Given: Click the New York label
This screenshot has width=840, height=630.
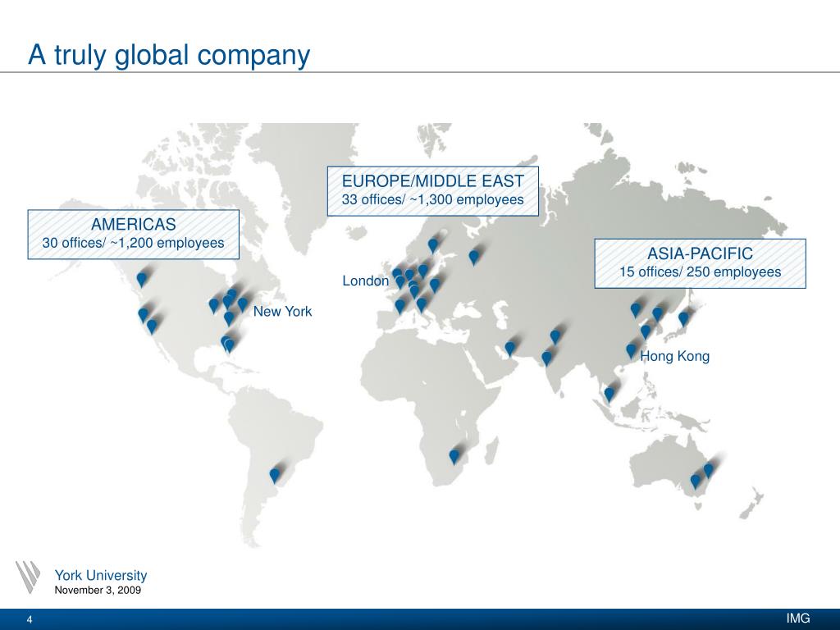Looking at the screenshot, I should pos(282,311).
